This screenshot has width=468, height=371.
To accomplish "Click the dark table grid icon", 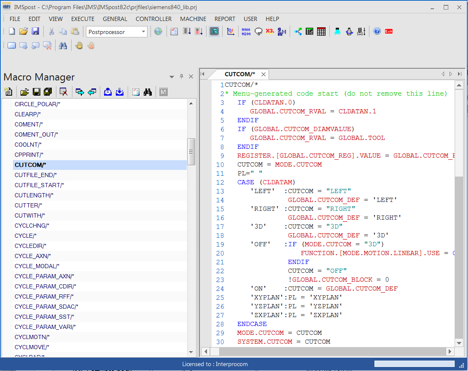I will click(321, 31).
